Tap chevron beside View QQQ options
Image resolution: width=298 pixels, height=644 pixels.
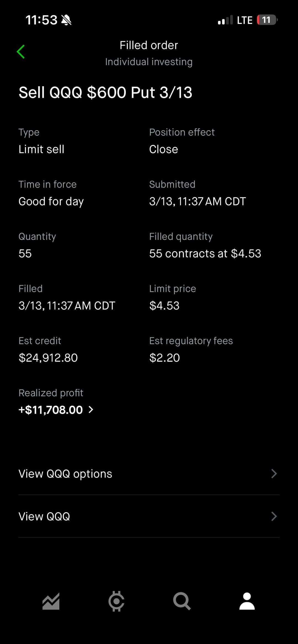pyautogui.click(x=274, y=474)
